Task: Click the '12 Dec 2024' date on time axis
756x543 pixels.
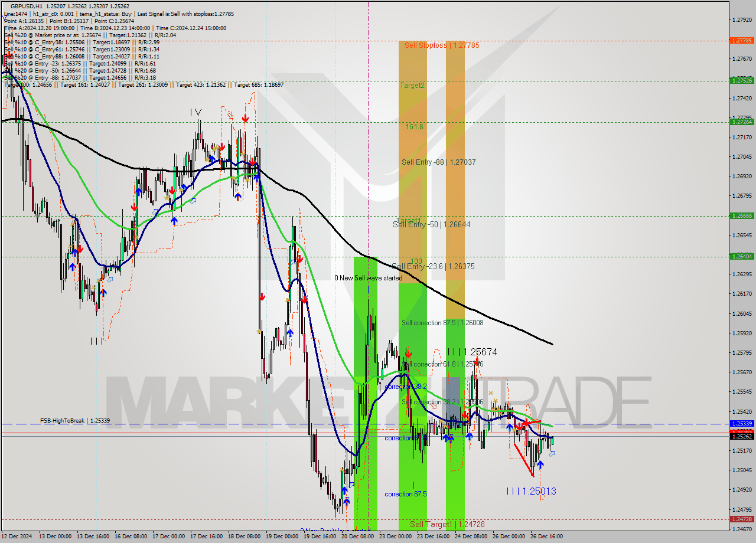Action: [x=17, y=537]
